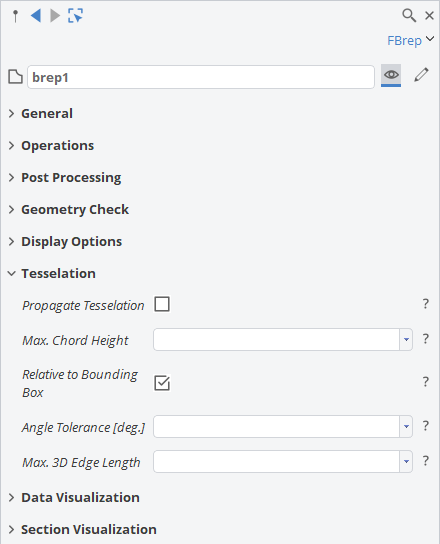The image size is (440, 544).
Task: Go back with the left arrow icon
Action: (36, 16)
